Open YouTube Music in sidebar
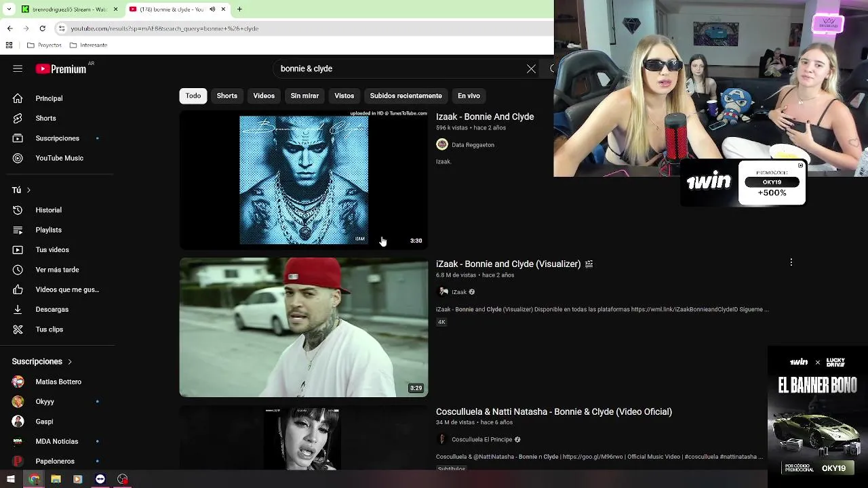868x488 pixels. pos(59,158)
